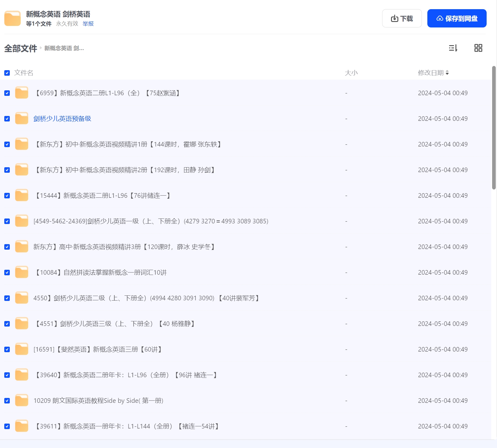Uncheck the 【4551】剑桥少儿英语三级 checkbox
The width and height of the screenshot is (497, 448).
point(7,324)
